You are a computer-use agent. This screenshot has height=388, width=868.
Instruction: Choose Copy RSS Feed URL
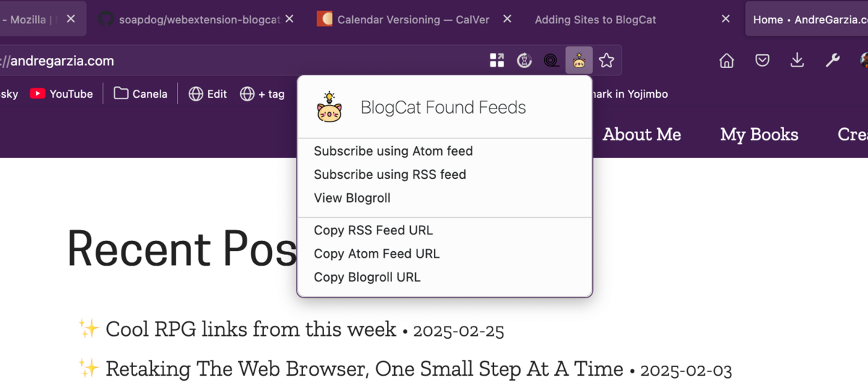[x=373, y=230]
